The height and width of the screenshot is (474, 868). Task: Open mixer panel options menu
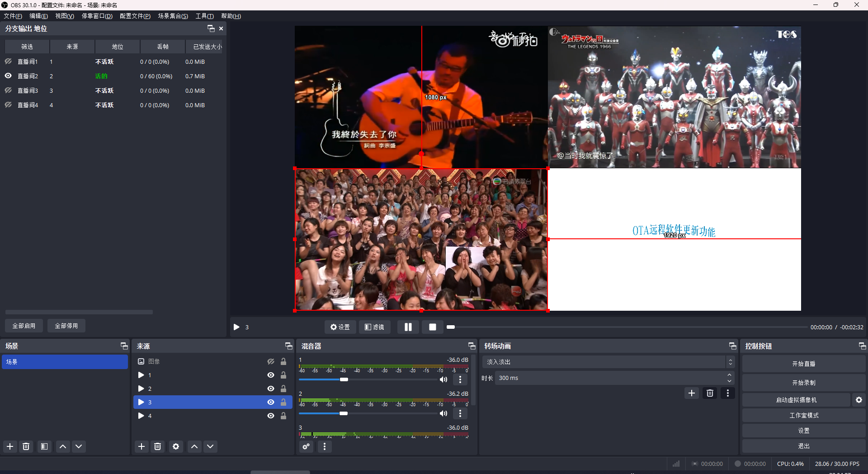pyautogui.click(x=325, y=446)
